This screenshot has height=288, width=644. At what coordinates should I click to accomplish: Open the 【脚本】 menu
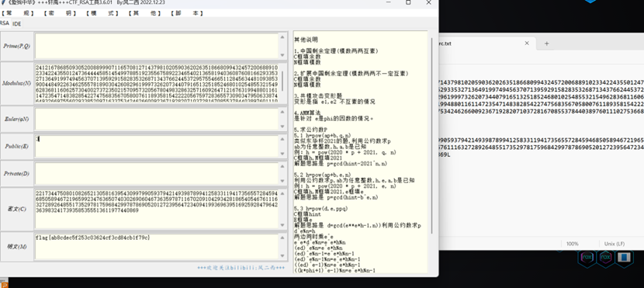[x=186, y=13]
